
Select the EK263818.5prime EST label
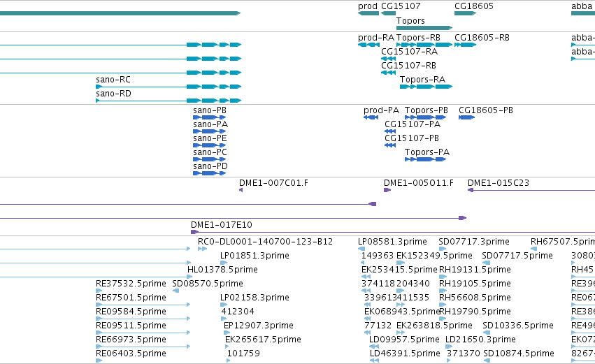click(x=434, y=326)
